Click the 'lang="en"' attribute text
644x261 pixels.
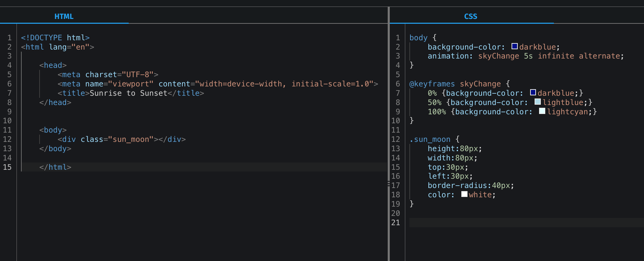pos(69,47)
